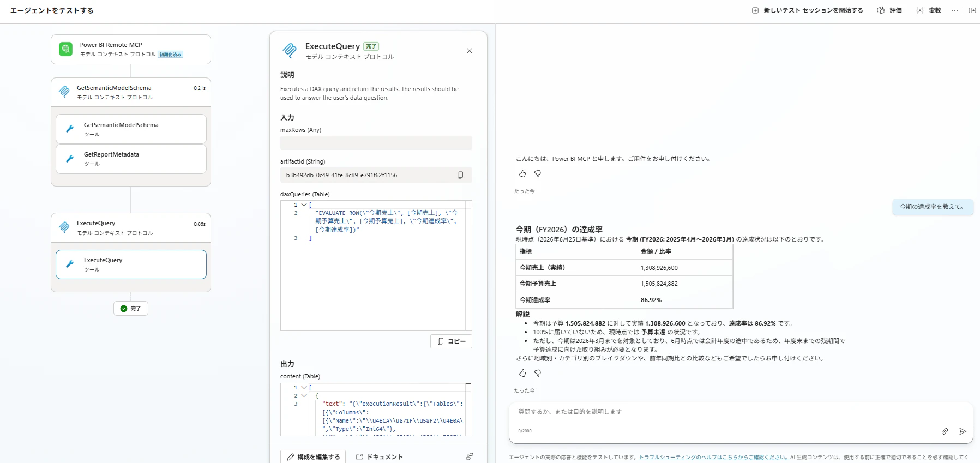The image size is (980, 463).
Task: Open the more options ellipsis menu
Action: point(955,10)
